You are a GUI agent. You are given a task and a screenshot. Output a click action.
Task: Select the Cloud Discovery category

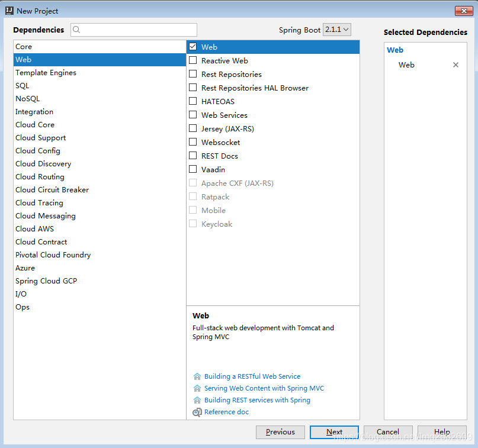coord(100,164)
